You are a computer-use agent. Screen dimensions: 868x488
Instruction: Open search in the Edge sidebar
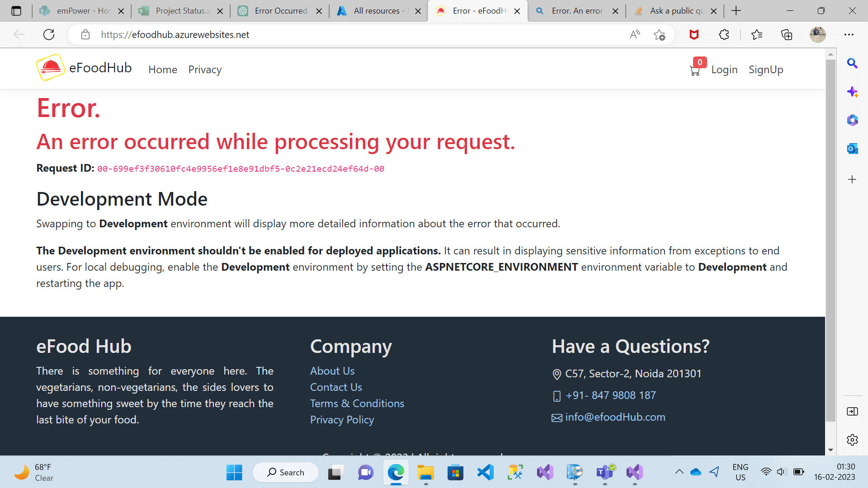coord(853,63)
